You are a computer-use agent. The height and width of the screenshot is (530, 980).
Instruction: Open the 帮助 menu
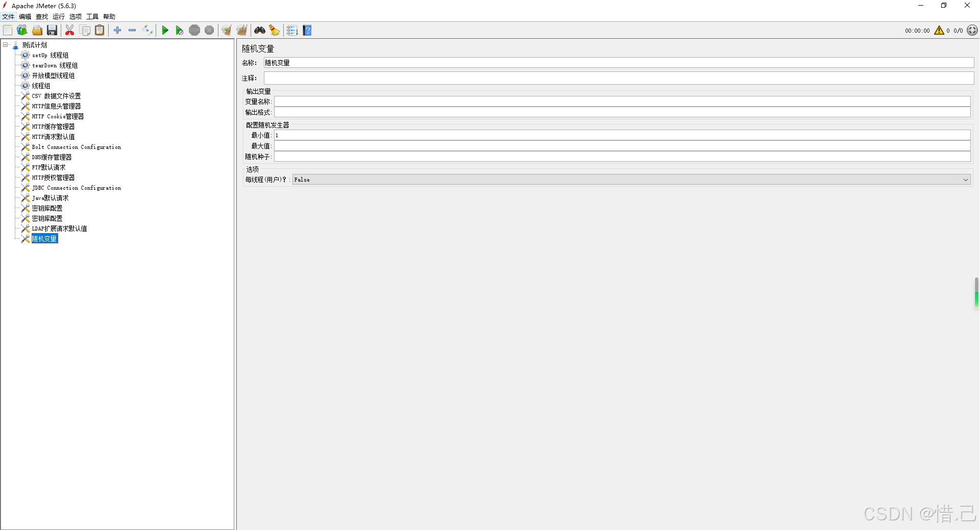click(x=109, y=17)
